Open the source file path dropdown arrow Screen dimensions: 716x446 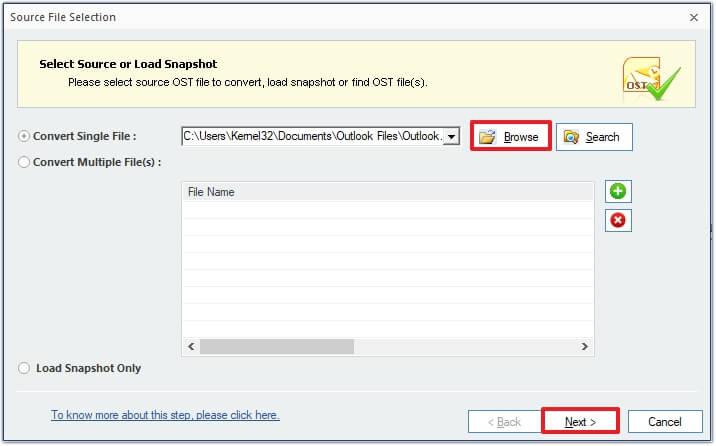click(451, 136)
